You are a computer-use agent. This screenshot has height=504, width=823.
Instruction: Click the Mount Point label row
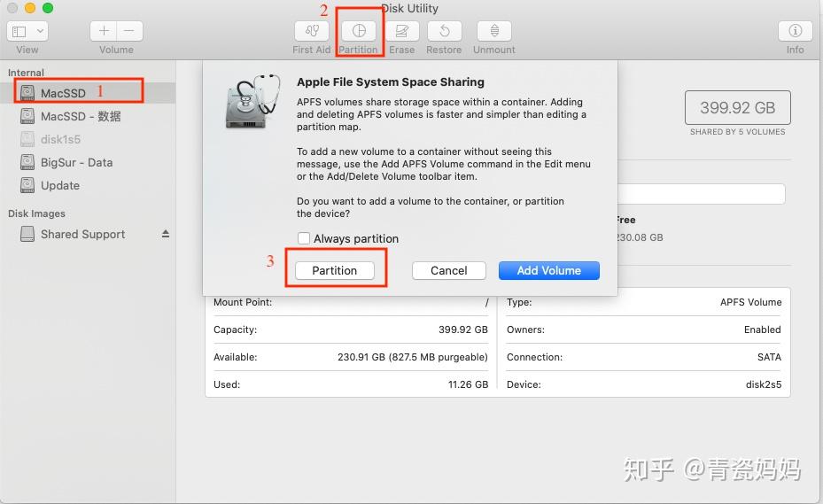click(x=351, y=302)
